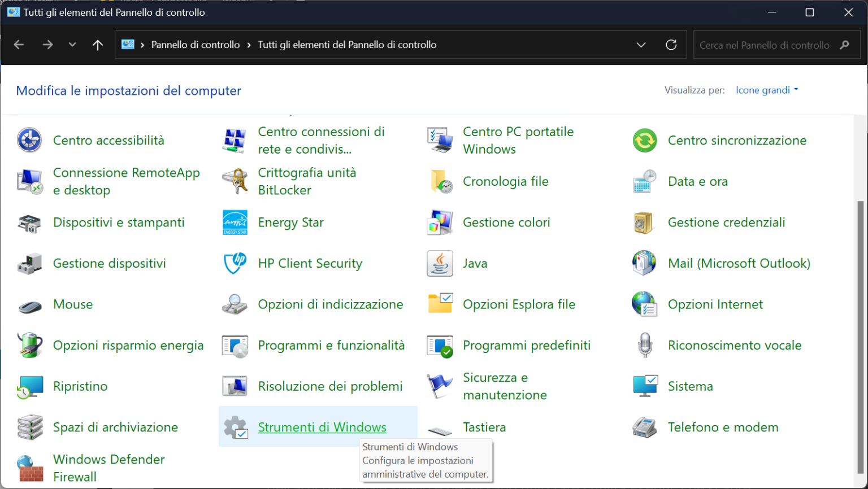Open Gestione dispositivi
The height and width of the screenshot is (489, 868).
[x=110, y=263]
